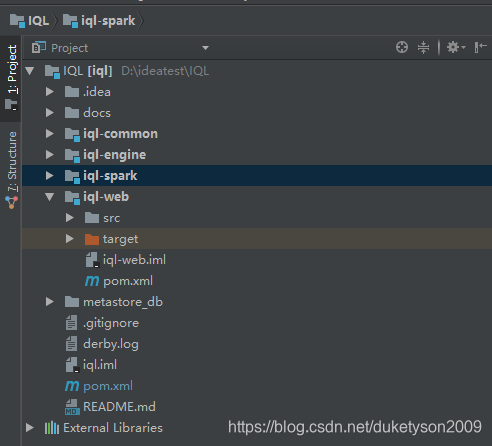Expand the iql-common module
Image resolution: width=492 pixels, height=446 pixels.
tap(50, 134)
